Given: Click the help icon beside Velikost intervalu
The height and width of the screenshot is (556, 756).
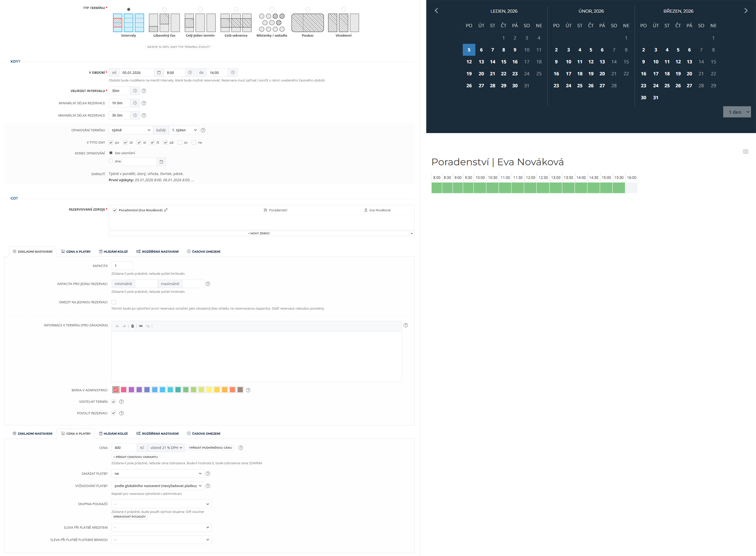Looking at the screenshot, I should coord(144,91).
